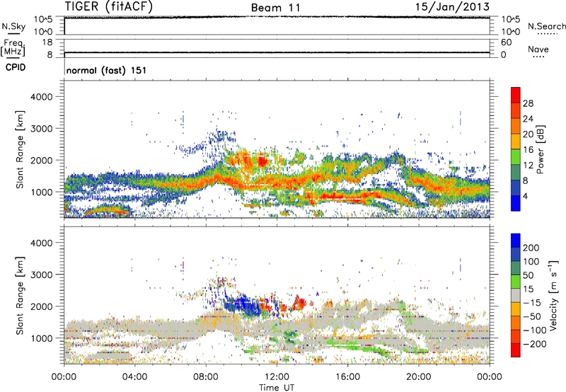This screenshot has height=392, width=566.
Task: Click the red bottom of the velocity colorbar
Action: (516, 350)
